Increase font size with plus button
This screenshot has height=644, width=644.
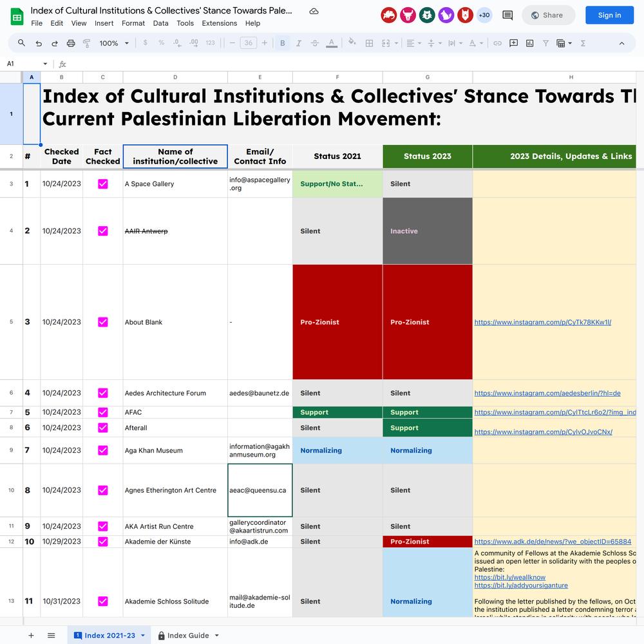(265, 43)
